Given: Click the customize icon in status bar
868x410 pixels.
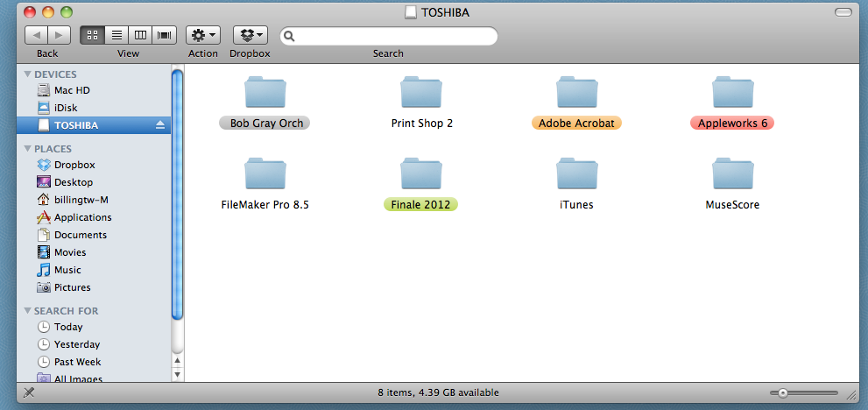Looking at the screenshot, I should 29,392.
